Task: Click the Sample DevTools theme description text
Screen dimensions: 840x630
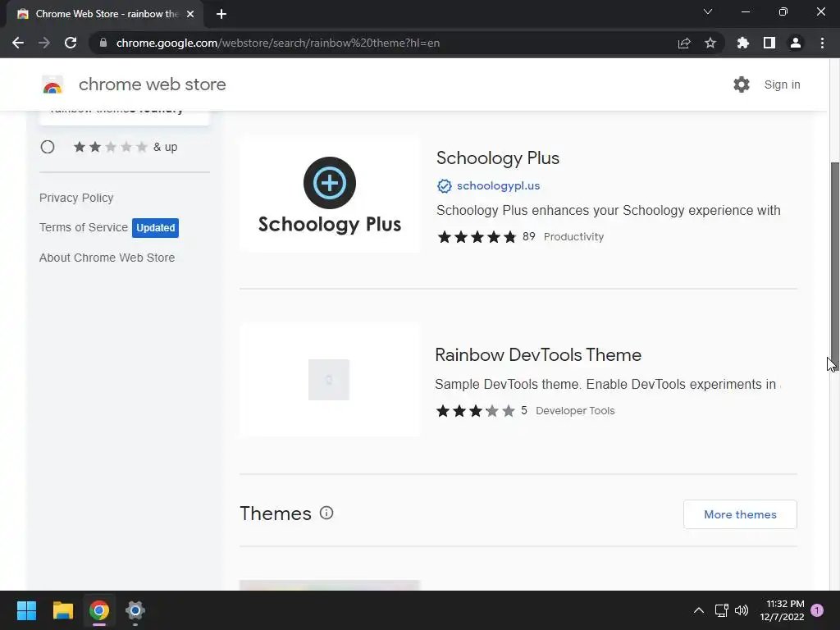Action: 607,385
